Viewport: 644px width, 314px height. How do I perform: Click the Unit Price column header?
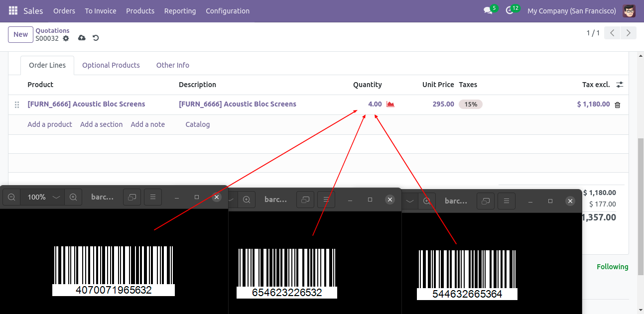(x=438, y=85)
